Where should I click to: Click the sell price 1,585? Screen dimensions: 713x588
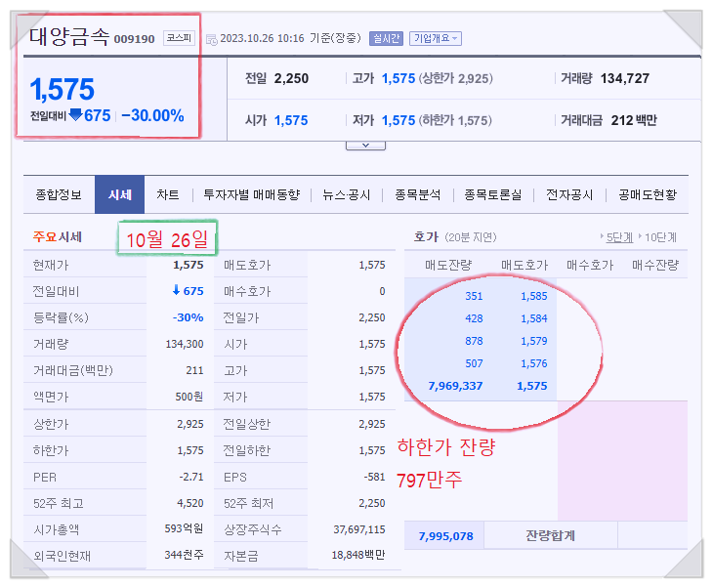pos(534,296)
